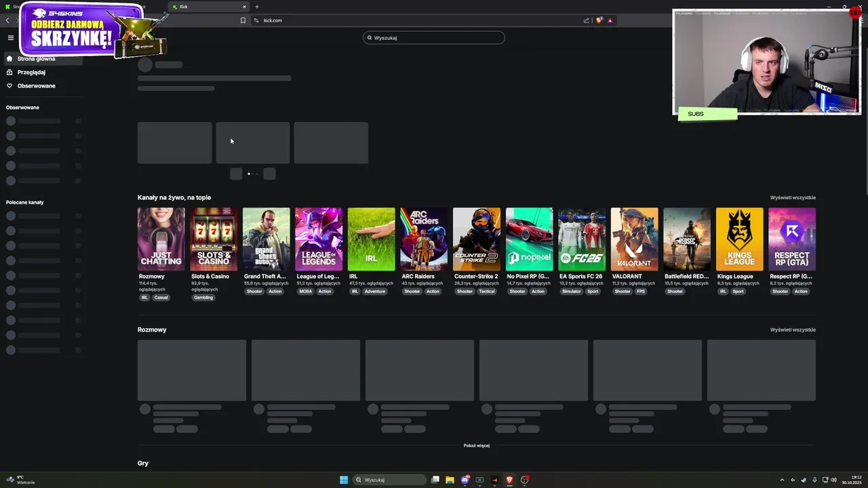This screenshot has width=868, height=488.
Task: Click the MOBA tag under League of Legends
Action: pos(306,291)
